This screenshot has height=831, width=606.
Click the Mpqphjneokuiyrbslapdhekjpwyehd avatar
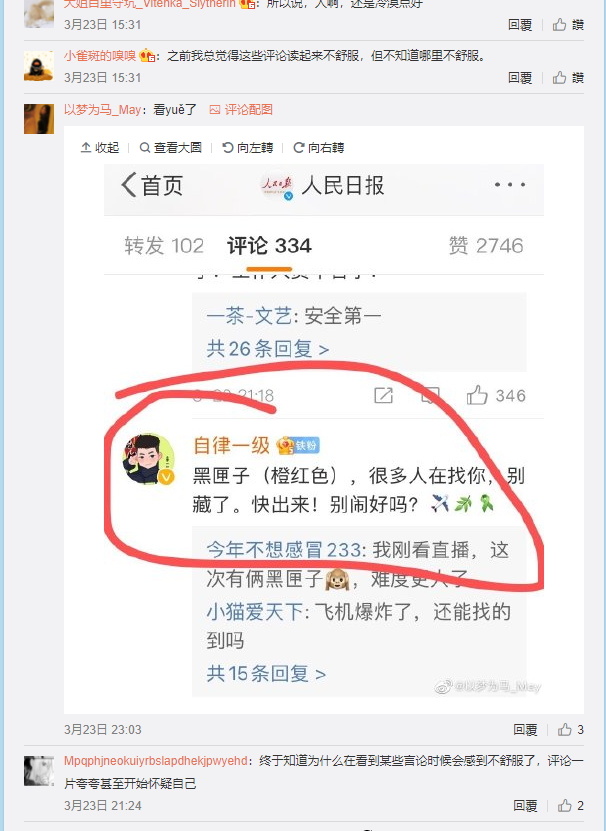[x=39, y=771]
